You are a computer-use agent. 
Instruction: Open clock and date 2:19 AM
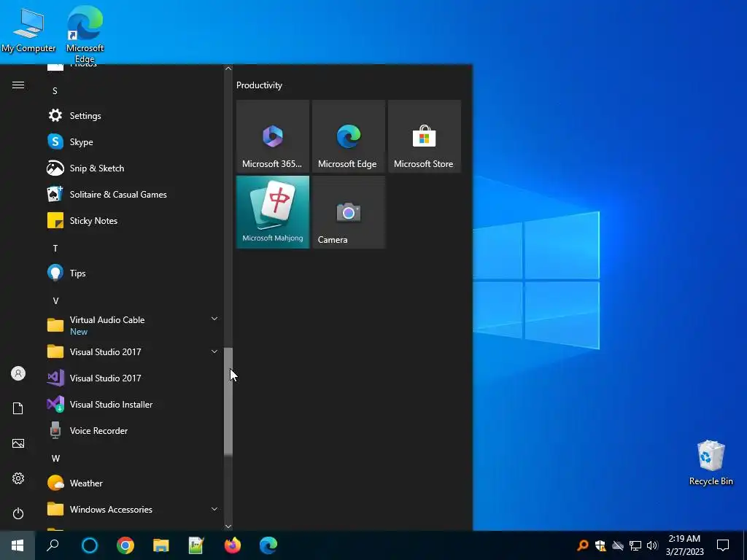684,545
